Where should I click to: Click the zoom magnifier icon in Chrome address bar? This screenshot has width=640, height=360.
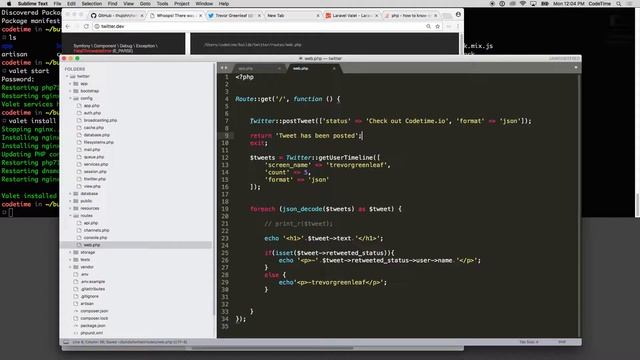pos(428,26)
